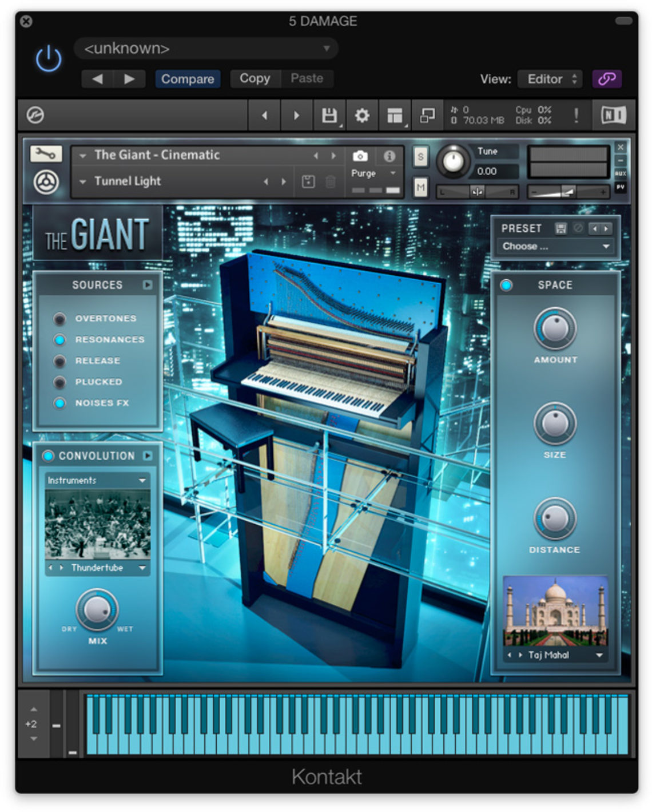Image resolution: width=652 pixels, height=812 pixels.
Task: Toggle the Release source
Action: click(x=59, y=361)
